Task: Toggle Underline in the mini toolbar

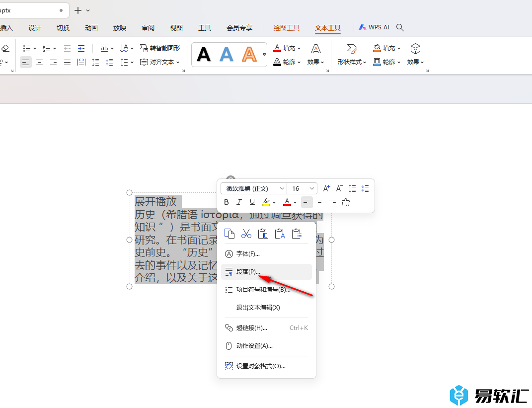Action: tap(252, 202)
